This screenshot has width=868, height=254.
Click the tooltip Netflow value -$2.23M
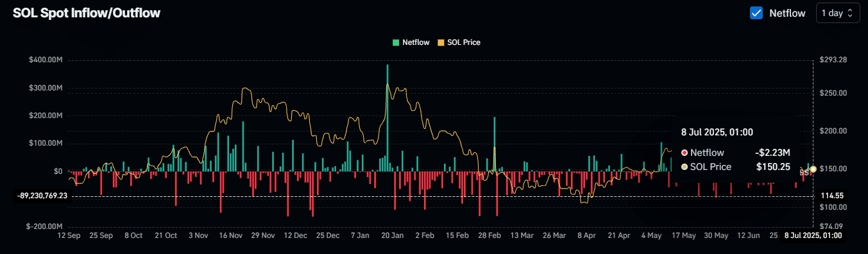[x=772, y=153]
